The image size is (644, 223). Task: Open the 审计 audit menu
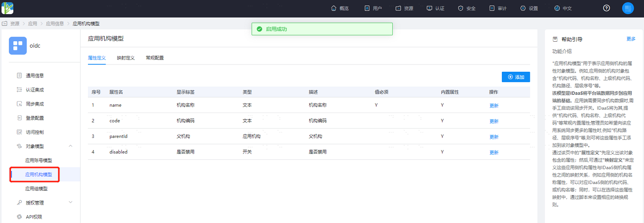[498, 8]
